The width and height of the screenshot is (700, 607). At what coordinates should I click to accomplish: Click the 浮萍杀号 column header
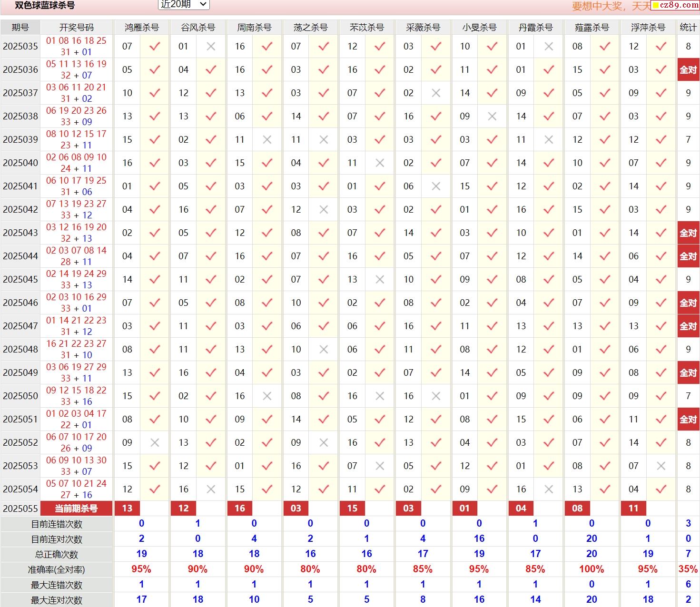click(648, 28)
